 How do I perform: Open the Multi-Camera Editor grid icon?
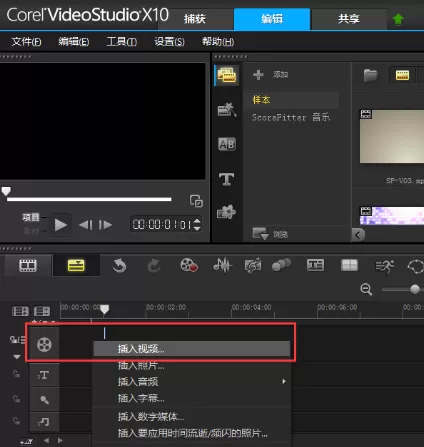tap(349, 266)
